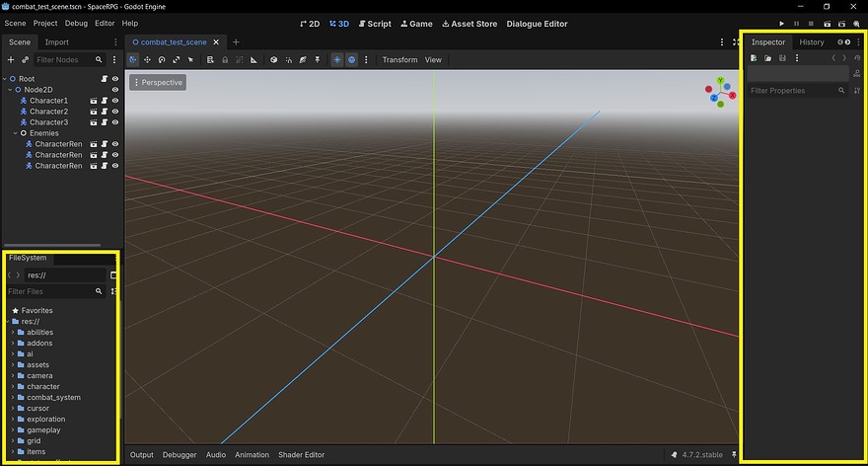Toggle the Use Snap icon

tap(288, 60)
